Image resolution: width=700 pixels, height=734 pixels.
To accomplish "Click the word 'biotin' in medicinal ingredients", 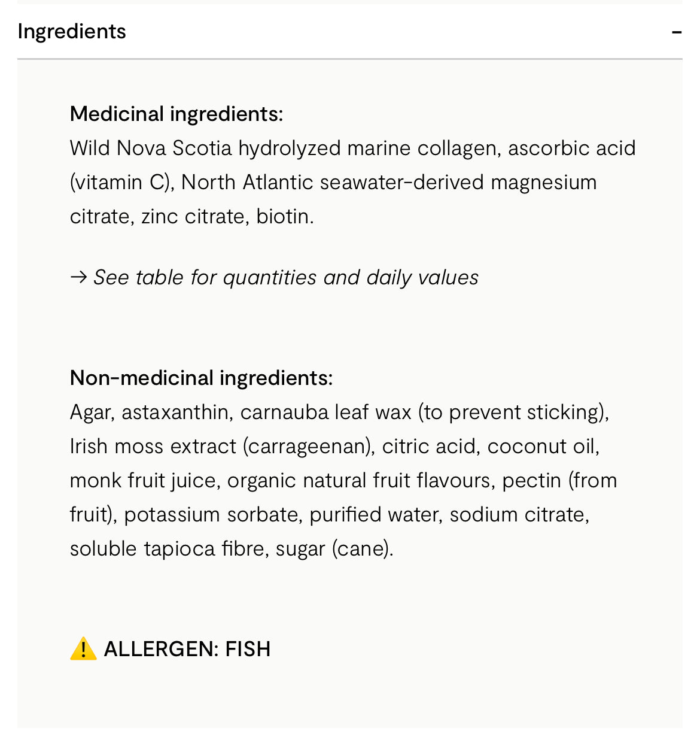I will 282,216.
